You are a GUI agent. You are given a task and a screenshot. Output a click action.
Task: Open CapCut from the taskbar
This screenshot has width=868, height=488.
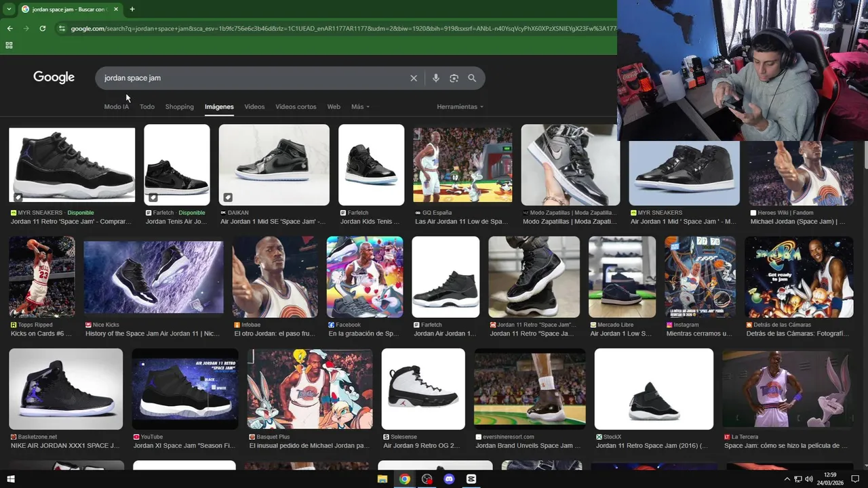[x=471, y=479]
